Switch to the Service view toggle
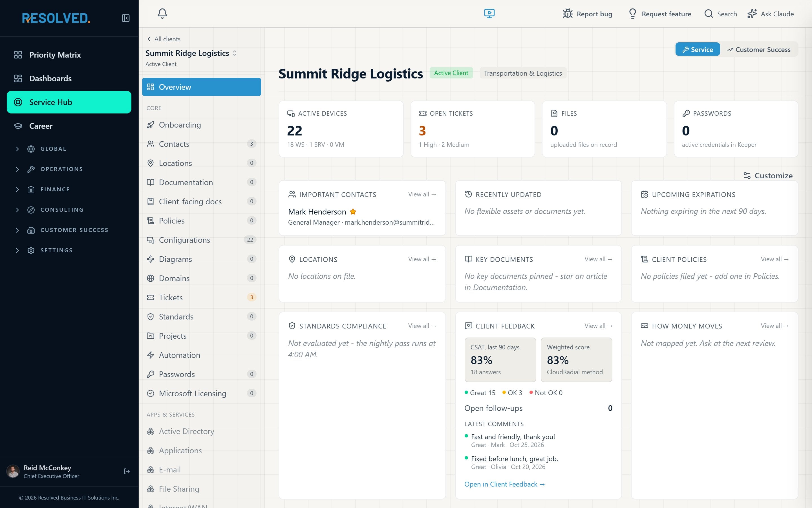This screenshot has height=508, width=812. pos(698,49)
